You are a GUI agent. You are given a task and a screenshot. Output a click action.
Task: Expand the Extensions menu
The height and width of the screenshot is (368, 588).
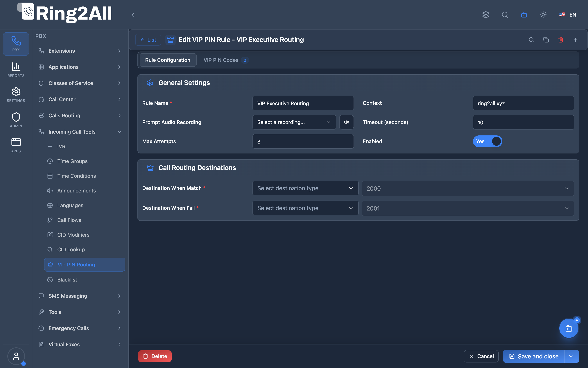click(80, 51)
